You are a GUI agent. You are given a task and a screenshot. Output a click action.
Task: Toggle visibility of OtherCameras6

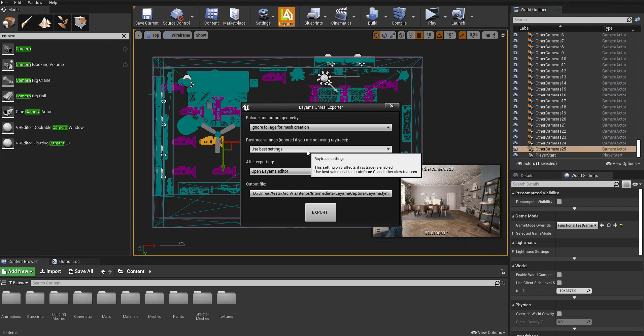click(515, 35)
